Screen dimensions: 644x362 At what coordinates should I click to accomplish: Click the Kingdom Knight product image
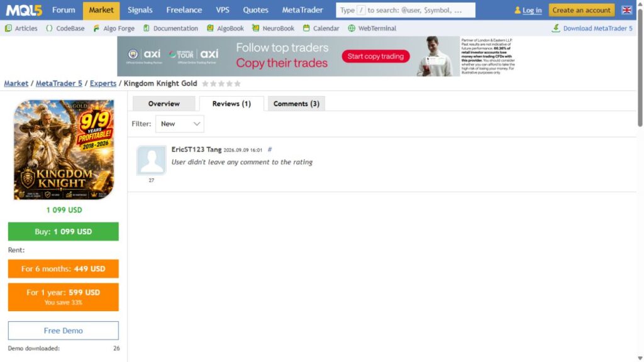tap(64, 150)
